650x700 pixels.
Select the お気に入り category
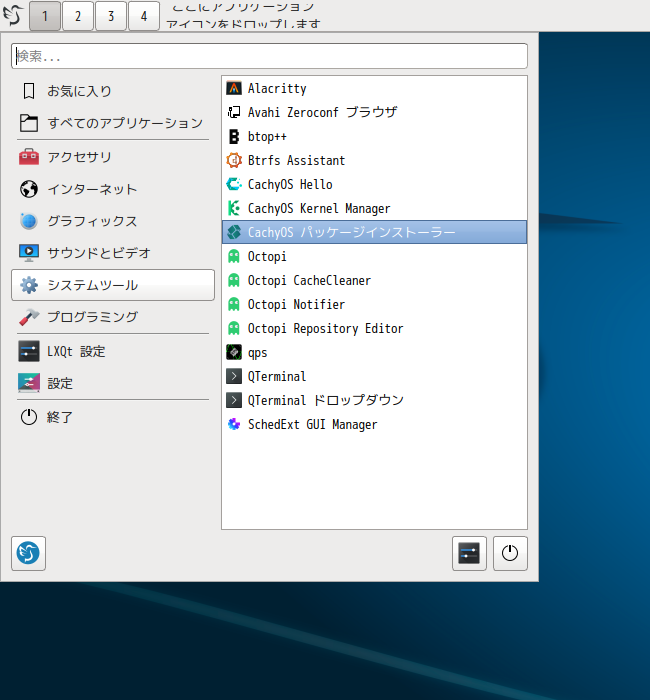(x=79, y=91)
